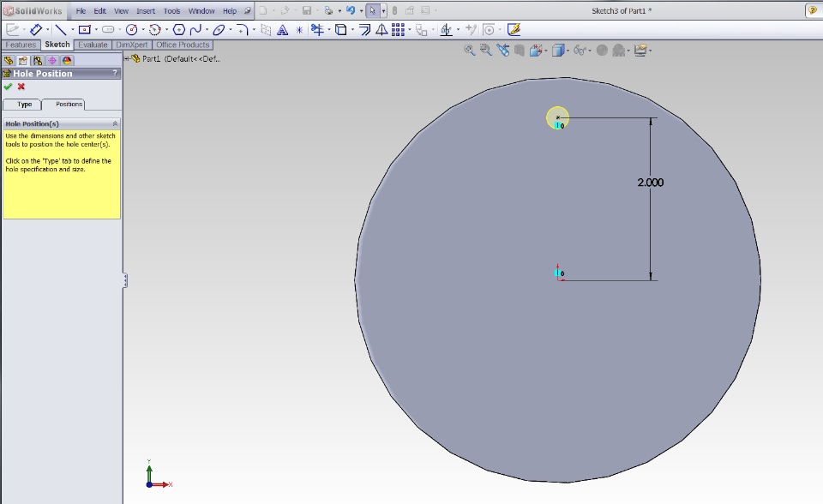Select the Ellipse sketch tool
This screenshot has width=823, height=504.
click(219, 30)
